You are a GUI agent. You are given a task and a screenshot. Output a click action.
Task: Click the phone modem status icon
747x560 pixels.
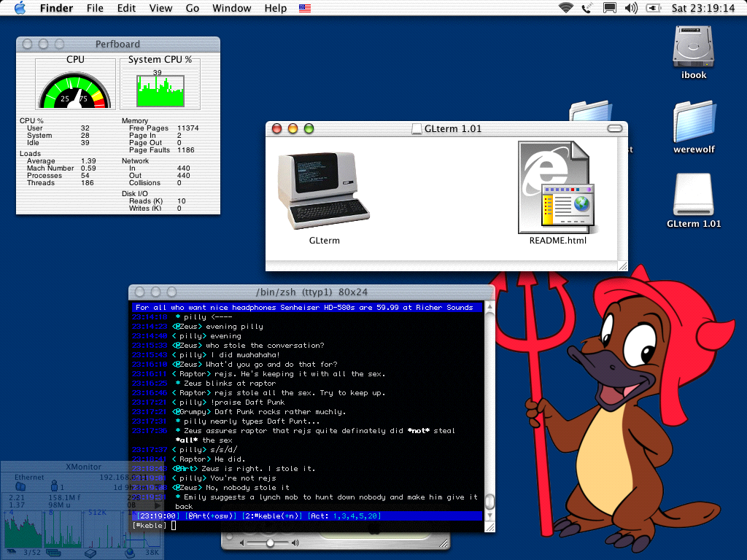point(587,8)
